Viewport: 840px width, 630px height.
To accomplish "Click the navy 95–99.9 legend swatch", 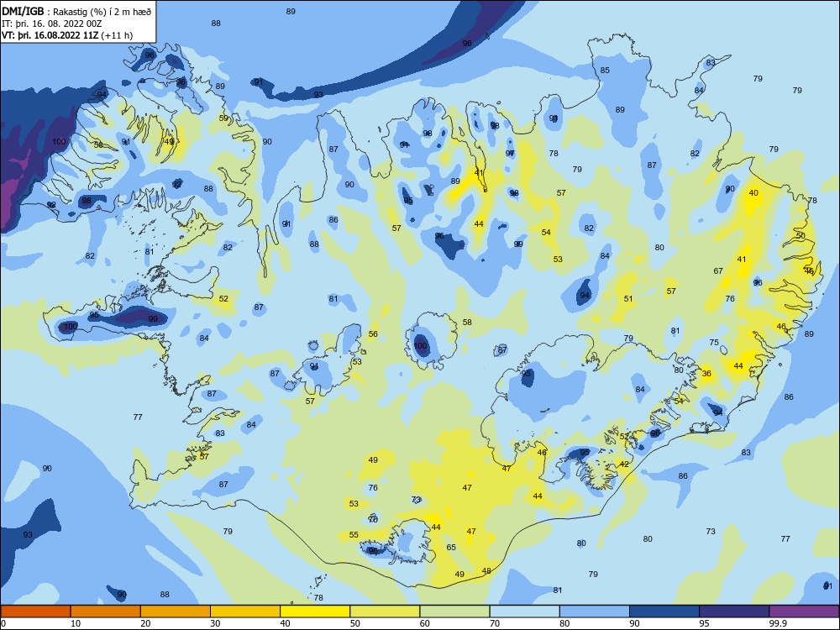I will click(x=734, y=612).
